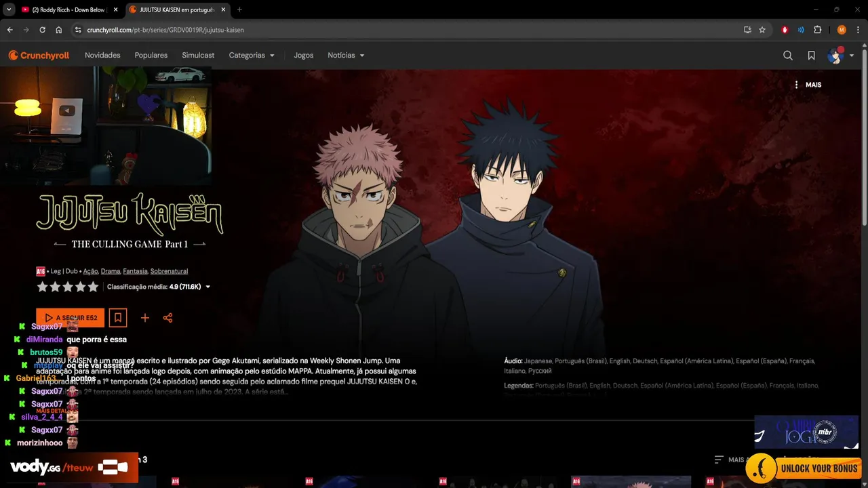The image size is (868, 488).
Task: Open the Chrome profile M avatar
Action: pyautogui.click(x=842, y=30)
